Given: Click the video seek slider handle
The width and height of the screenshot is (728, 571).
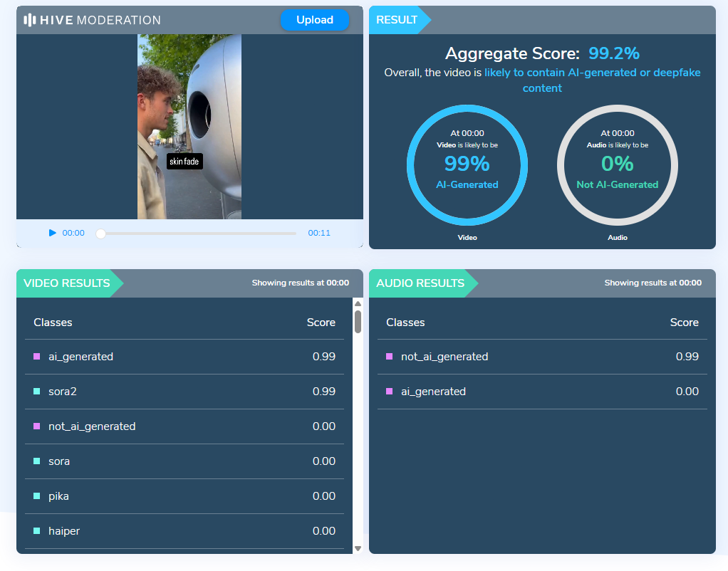Looking at the screenshot, I should pyautogui.click(x=101, y=234).
